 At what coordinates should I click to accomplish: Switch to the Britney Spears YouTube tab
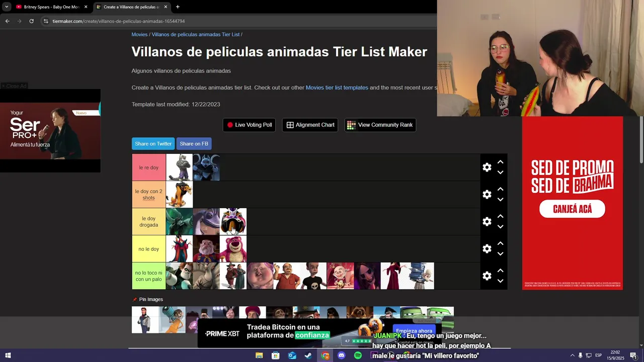coord(52,7)
